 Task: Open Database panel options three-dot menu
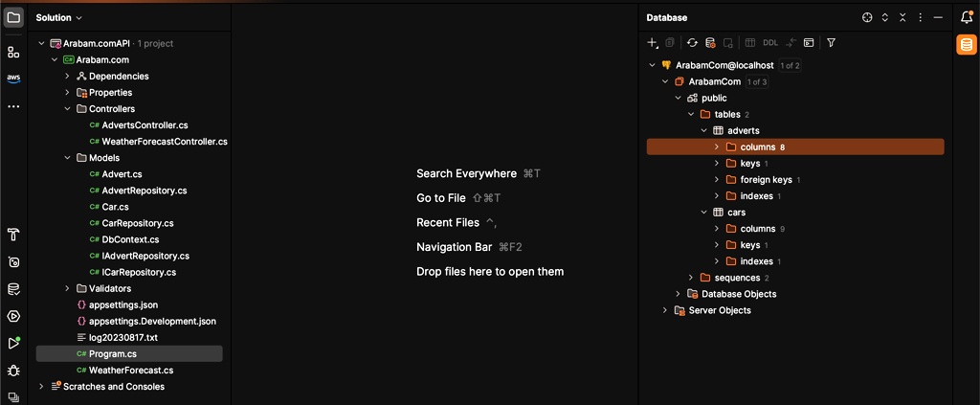click(920, 17)
